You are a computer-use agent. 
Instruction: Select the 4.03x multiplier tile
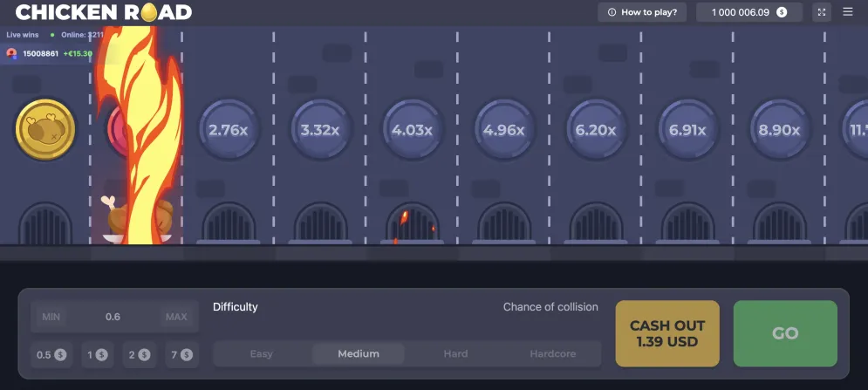click(412, 130)
